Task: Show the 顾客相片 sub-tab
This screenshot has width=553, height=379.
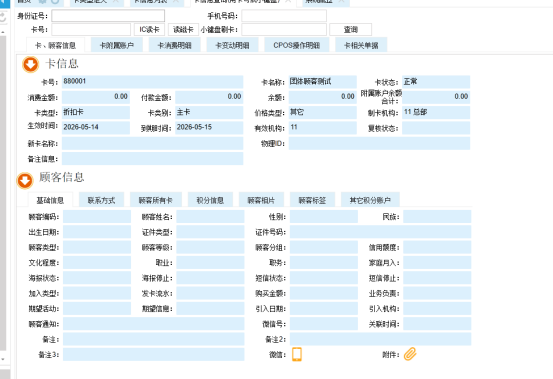Action: [261, 200]
